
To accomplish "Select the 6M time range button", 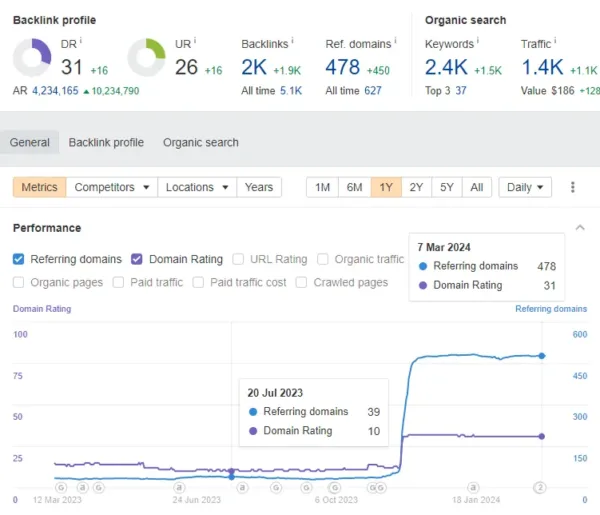I will point(354,187).
